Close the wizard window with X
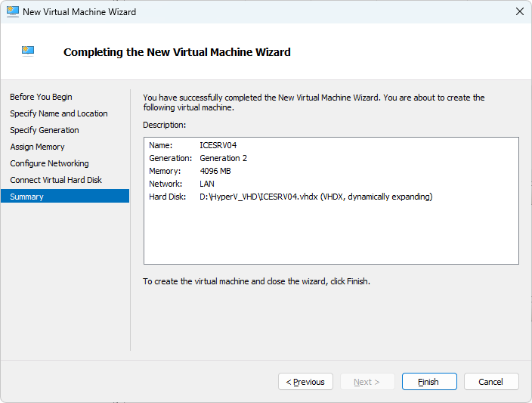This screenshot has width=532, height=403. [x=519, y=11]
